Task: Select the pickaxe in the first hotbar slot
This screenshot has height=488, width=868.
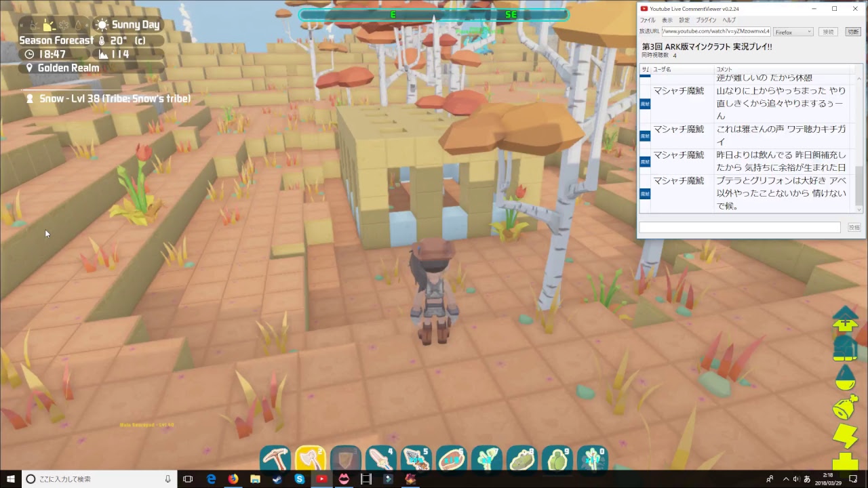Action: pyautogui.click(x=275, y=458)
